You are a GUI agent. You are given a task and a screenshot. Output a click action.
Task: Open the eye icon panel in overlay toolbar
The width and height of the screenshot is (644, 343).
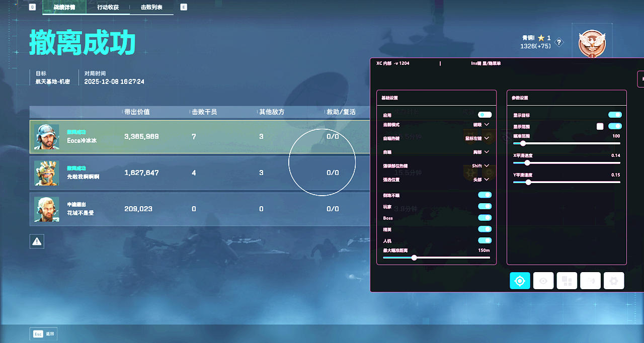pos(543,281)
